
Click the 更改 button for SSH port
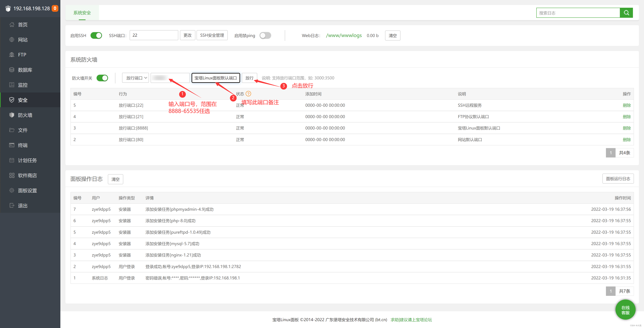(187, 35)
